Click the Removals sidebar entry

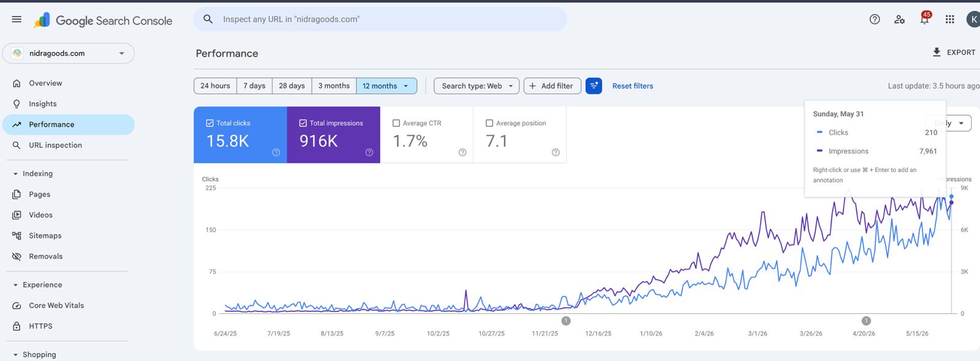69,257
